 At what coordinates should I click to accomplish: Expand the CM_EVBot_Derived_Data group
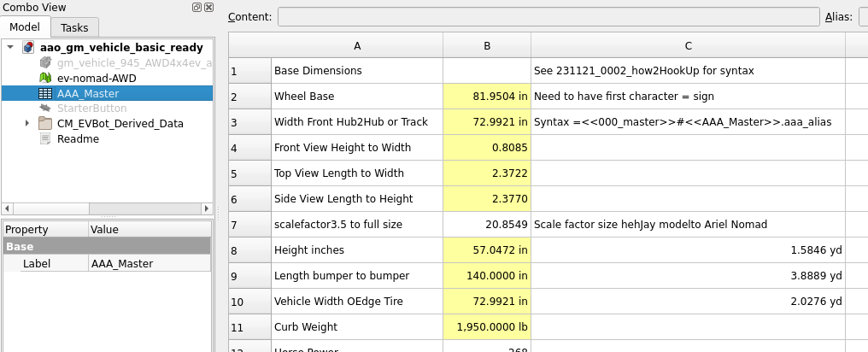(27, 124)
